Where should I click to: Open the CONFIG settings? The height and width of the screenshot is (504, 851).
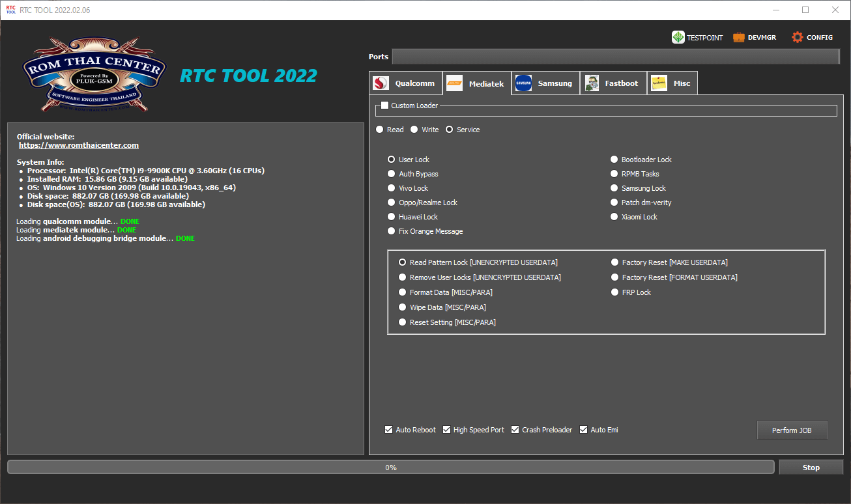[812, 37]
